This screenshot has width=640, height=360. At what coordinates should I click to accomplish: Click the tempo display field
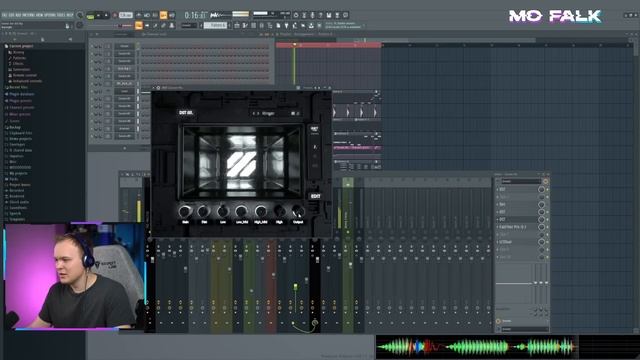pos(126,16)
